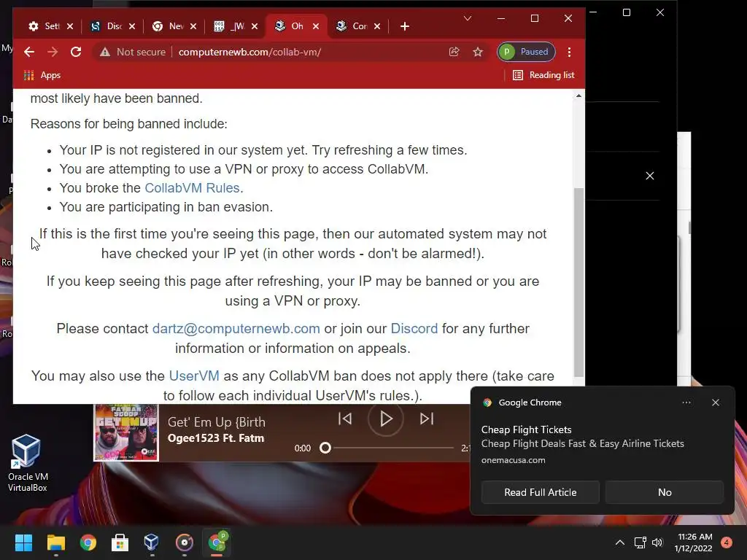Skip to the previous track
The image size is (747, 560).
point(345,419)
